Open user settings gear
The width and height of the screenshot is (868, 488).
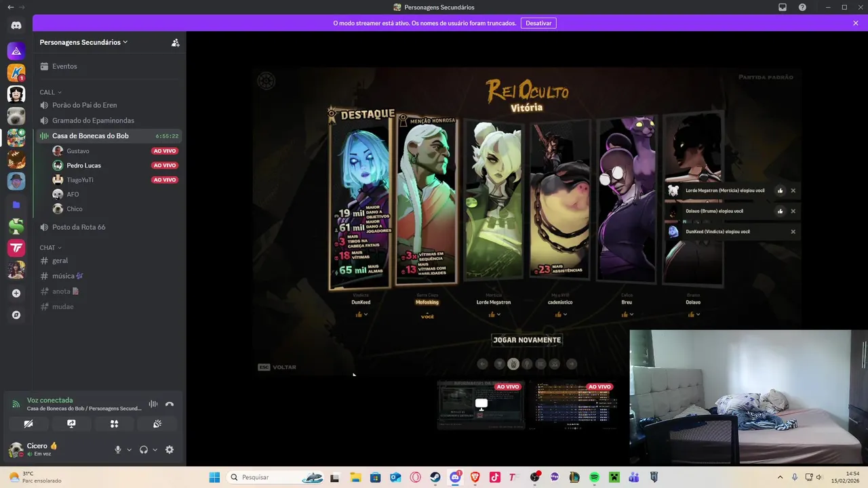pos(170,449)
